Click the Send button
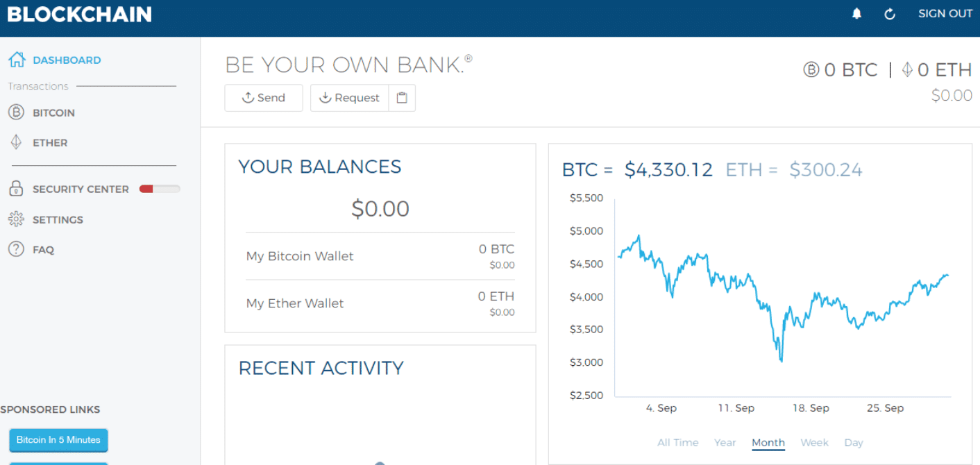The width and height of the screenshot is (980, 465). 263,97
